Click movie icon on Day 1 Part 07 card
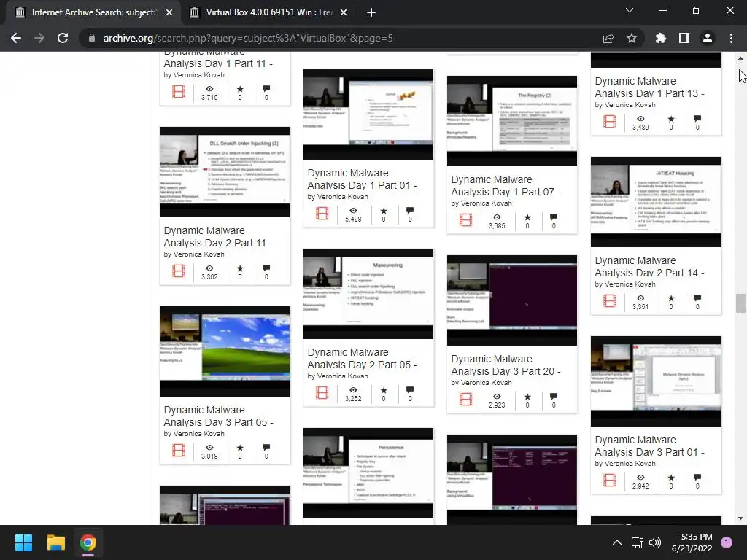Image resolution: width=747 pixels, height=560 pixels. point(466,220)
